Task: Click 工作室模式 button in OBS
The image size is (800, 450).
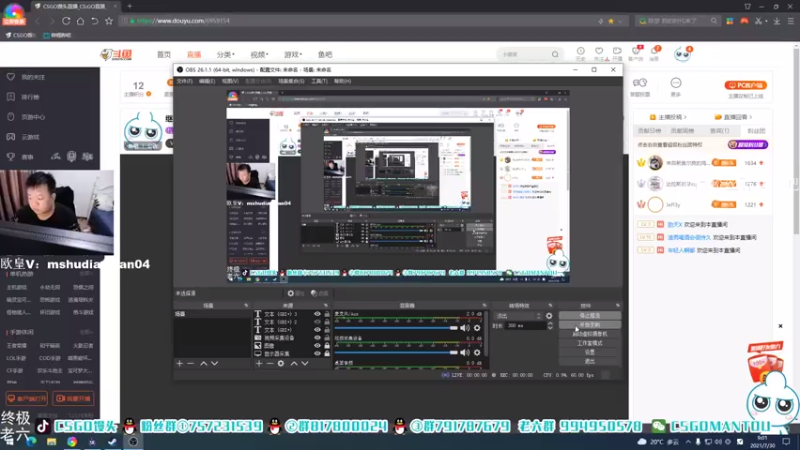Action: pyautogui.click(x=590, y=343)
